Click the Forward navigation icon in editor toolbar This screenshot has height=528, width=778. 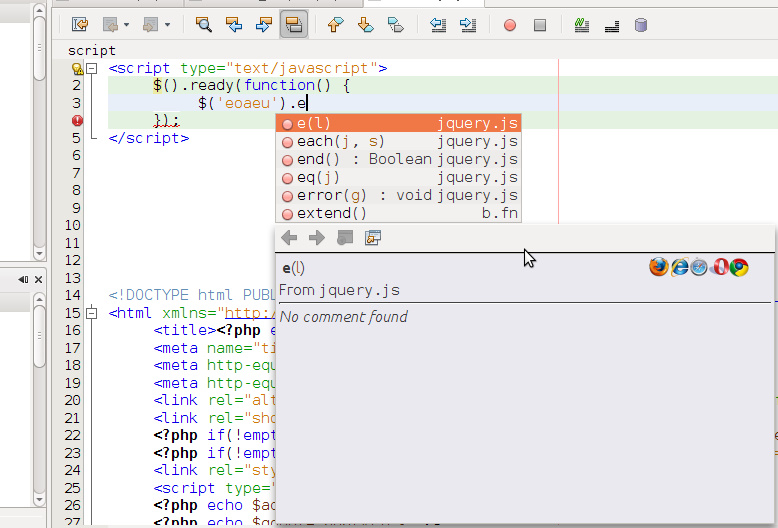(x=150, y=24)
